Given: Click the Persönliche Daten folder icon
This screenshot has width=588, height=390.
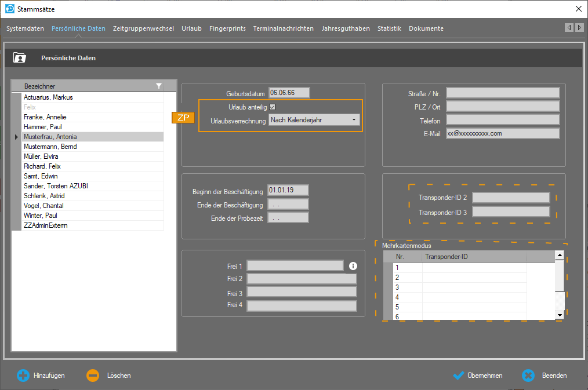Looking at the screenshot, I should tap(20, 58).
